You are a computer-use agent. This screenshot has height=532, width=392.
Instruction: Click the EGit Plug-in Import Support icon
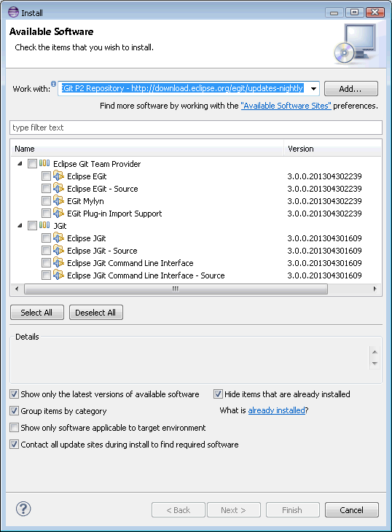[x=59, y=213]
